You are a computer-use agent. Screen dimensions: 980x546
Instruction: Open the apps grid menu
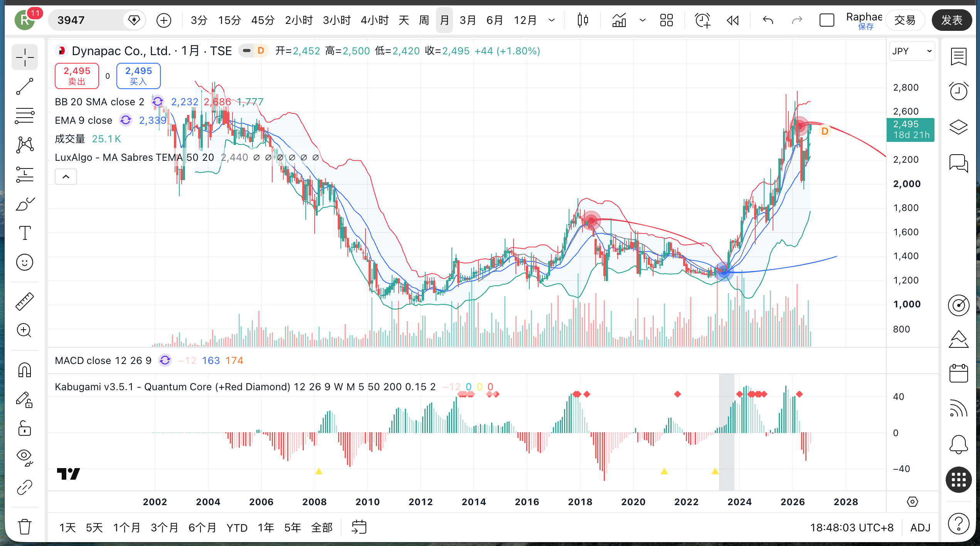click(958, 480)
